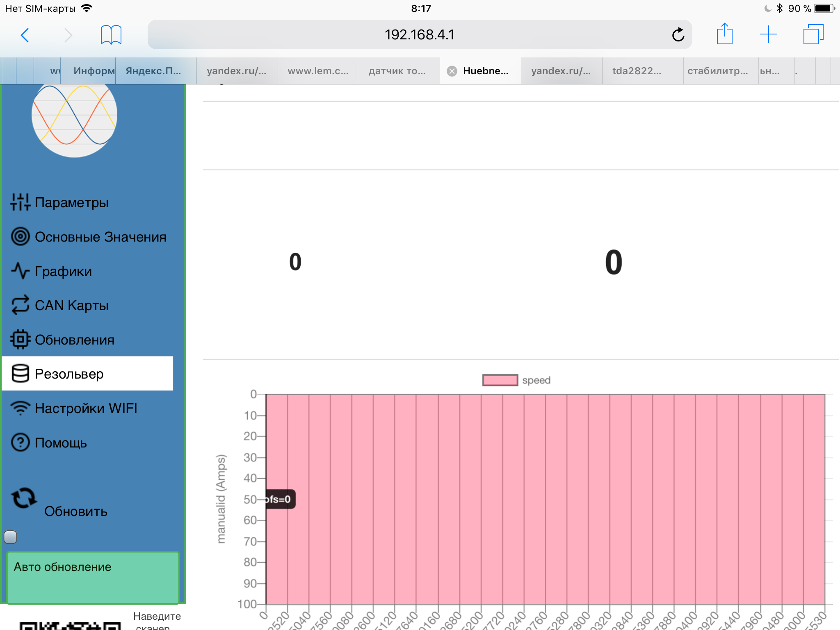Go to Основные Значения page

tap(100, 237)
